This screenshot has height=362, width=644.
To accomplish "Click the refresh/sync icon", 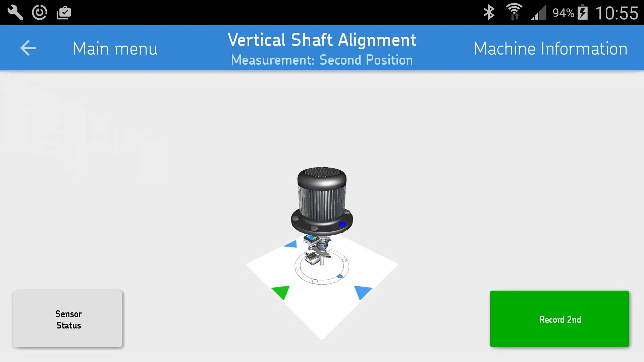I will tap(39, 12).
